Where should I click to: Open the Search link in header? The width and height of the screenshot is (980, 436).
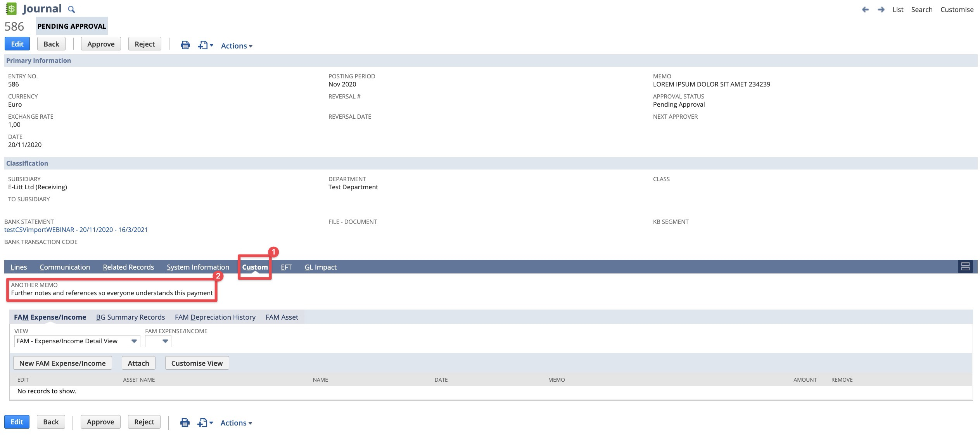pos(922,10)
